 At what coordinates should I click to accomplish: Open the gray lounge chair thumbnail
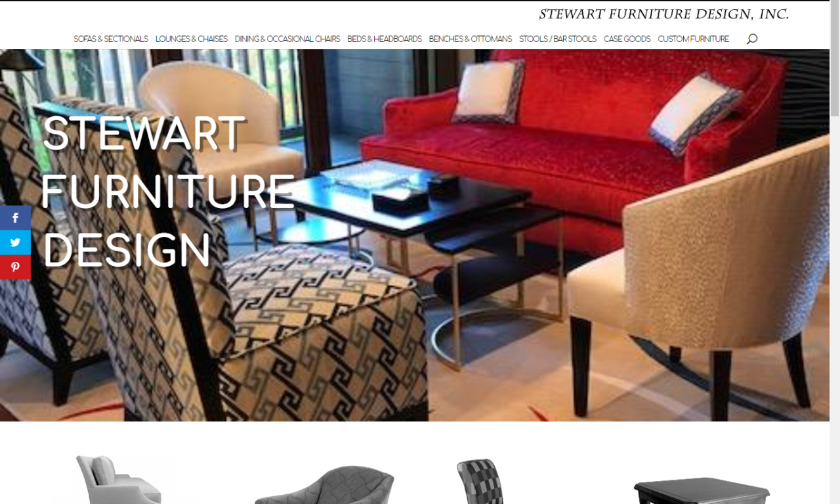point(324,485)
